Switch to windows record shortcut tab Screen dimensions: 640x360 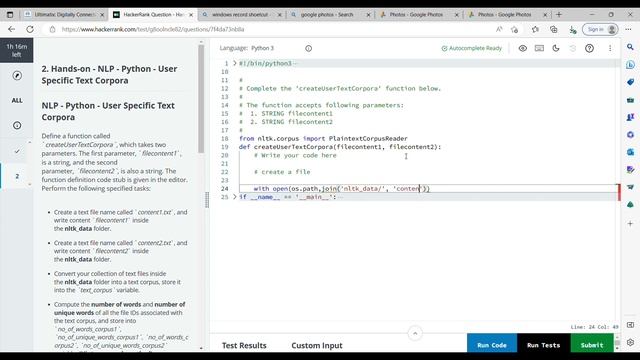241,15
